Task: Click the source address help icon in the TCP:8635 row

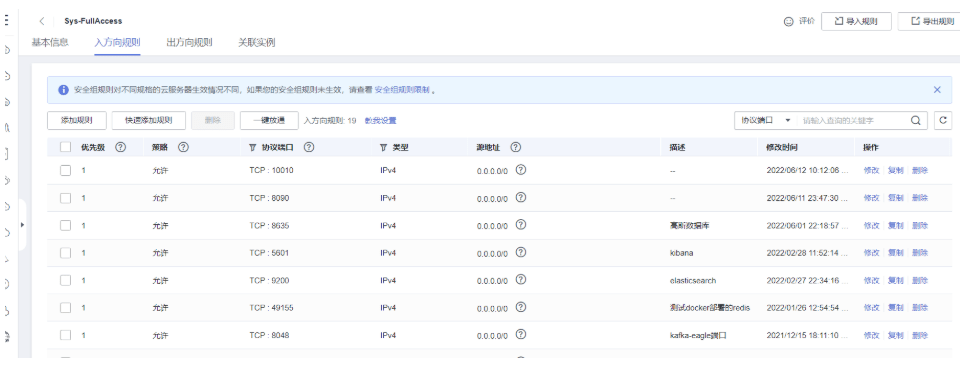Action: [521, 225]
